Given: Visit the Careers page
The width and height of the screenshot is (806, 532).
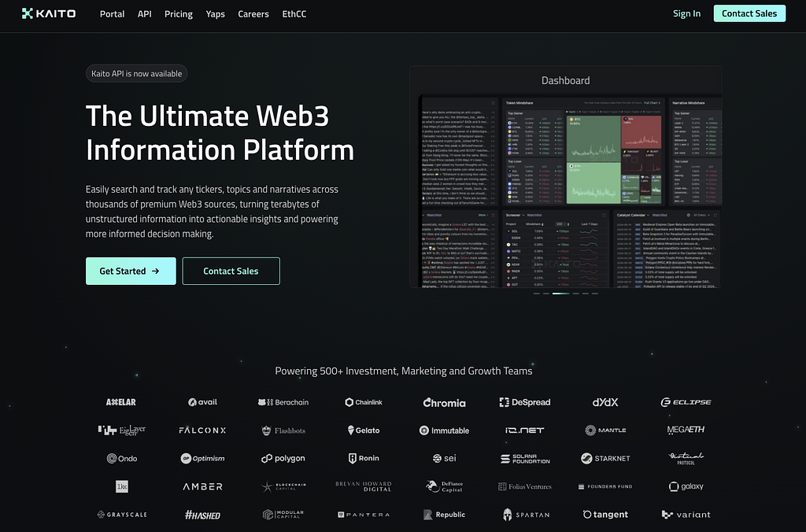Looking at the screenshot, I should coord(253,13).
